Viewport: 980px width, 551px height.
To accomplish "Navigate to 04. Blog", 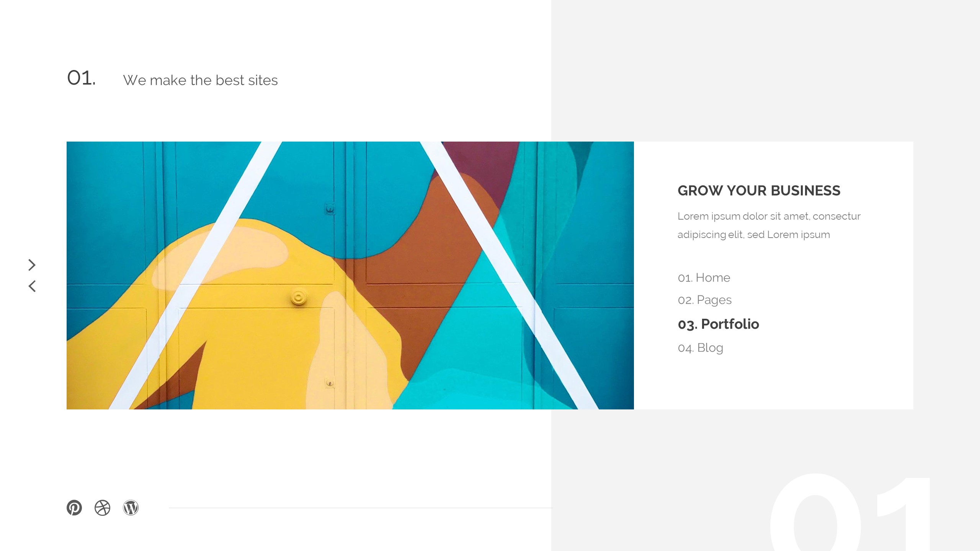I will tap(701, 348).
